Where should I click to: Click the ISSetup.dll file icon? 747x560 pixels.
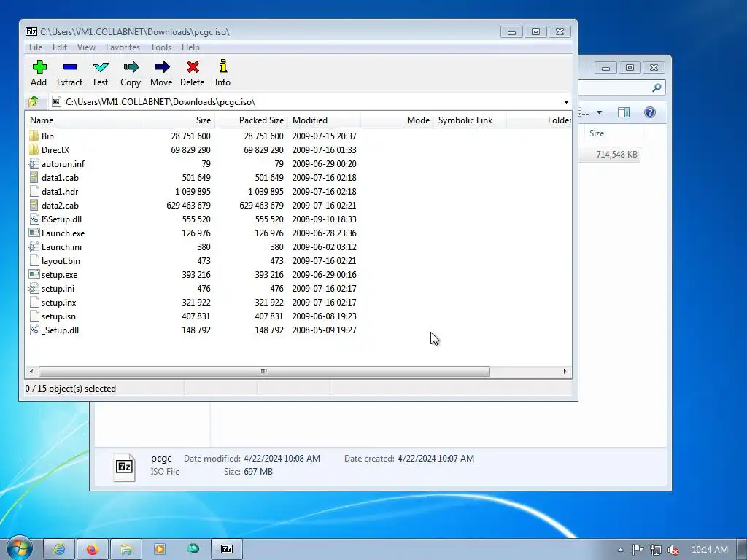click(34, 219)
